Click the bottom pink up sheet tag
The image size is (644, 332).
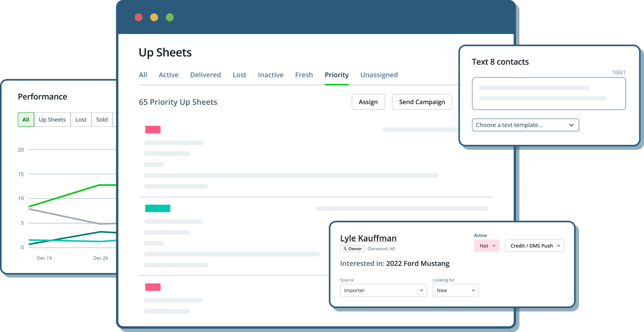coord(153,287)
